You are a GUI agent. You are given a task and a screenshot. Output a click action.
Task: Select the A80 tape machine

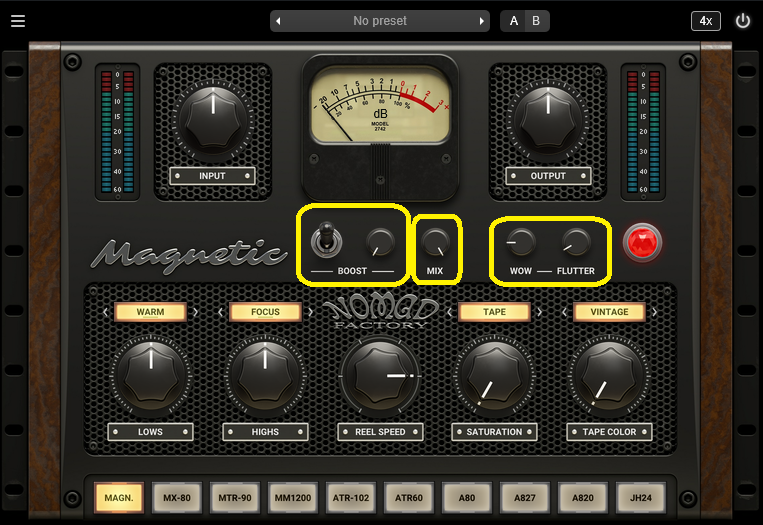tap(467, 498)
